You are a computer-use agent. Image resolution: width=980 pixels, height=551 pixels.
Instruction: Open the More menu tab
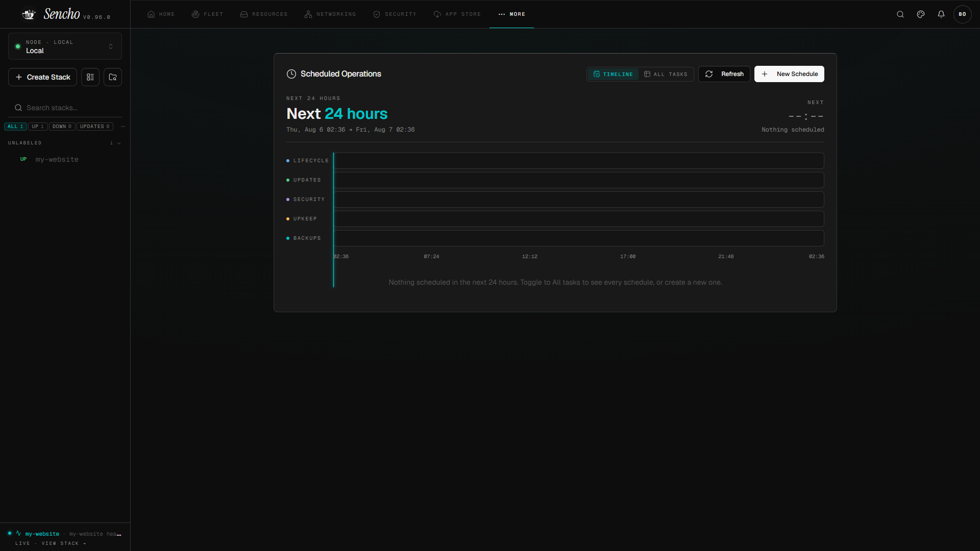click(x=512, y=14)
